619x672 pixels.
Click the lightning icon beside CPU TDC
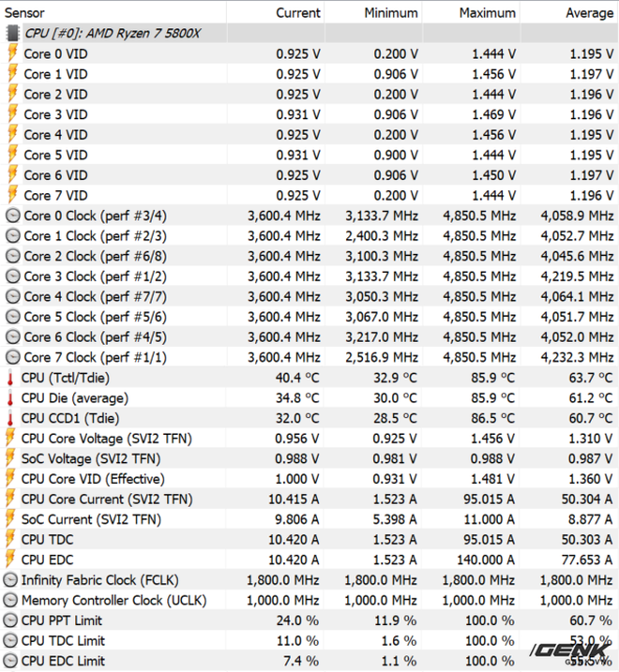click(x=10, y=539)
